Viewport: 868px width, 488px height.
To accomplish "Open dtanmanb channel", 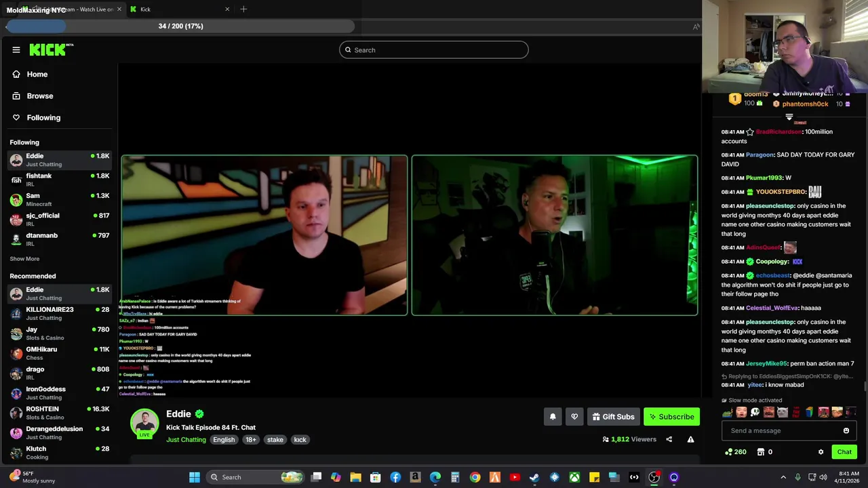I will [59, 239].
